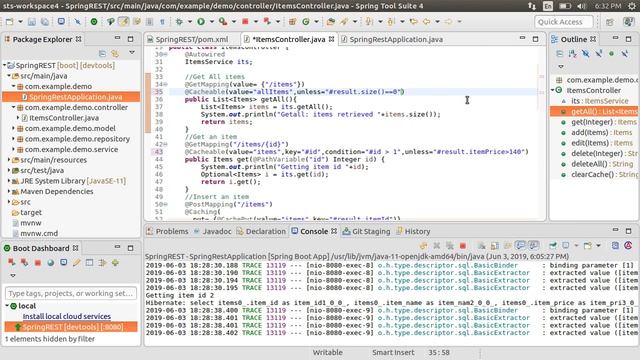Expand Maven Dependencies in Package Explorer

coord(9,191)
